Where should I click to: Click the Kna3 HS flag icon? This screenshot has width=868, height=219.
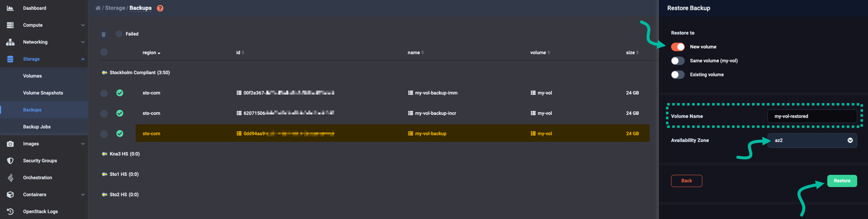(x=105, y=154)
